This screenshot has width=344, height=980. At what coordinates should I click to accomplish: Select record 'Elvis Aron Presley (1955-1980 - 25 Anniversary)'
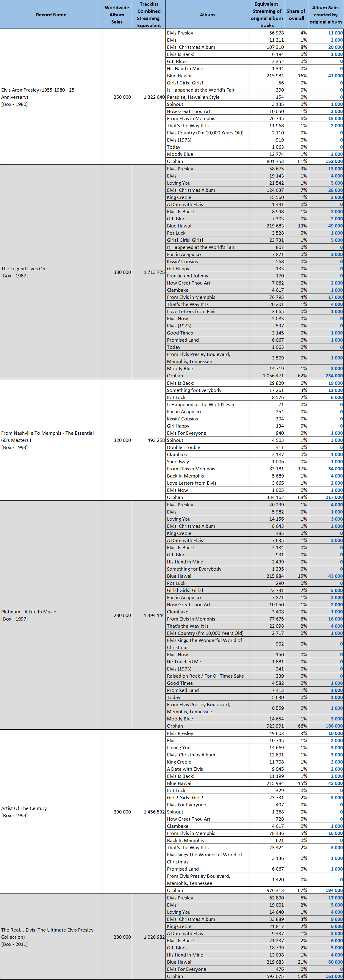pos(51,97)
